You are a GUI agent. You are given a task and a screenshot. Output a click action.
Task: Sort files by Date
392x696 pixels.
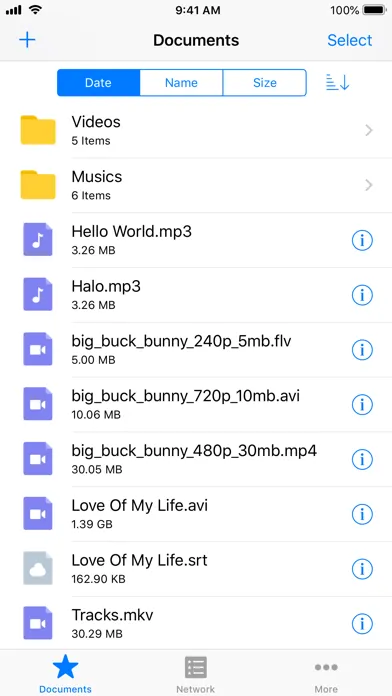tap(99, 83)
